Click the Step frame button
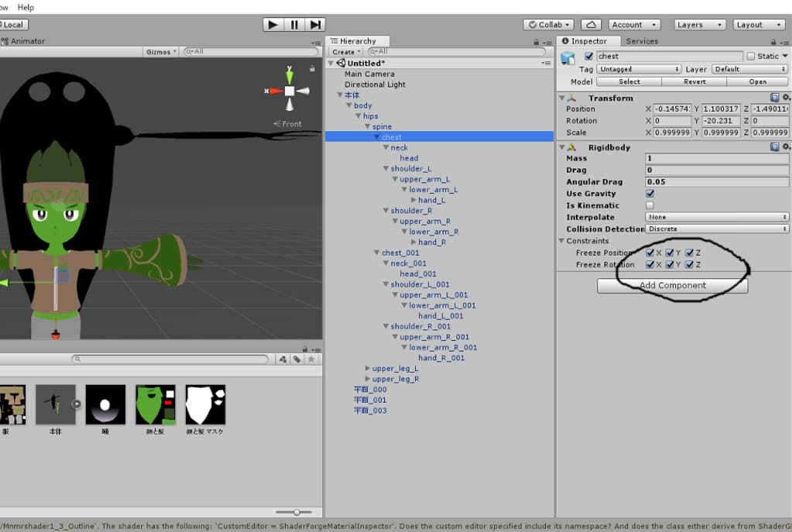The width and height of the screenshot is (792, 532). pos(315,25)
